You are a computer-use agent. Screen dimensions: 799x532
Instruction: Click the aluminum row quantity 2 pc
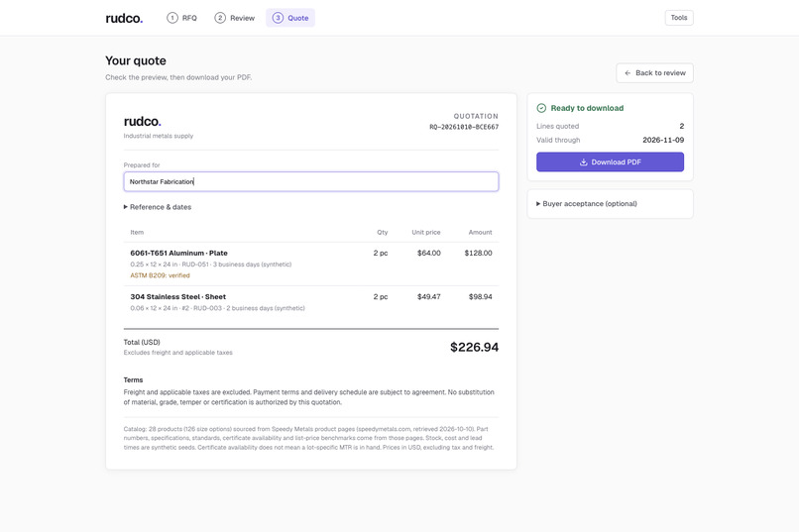(380, 253)
